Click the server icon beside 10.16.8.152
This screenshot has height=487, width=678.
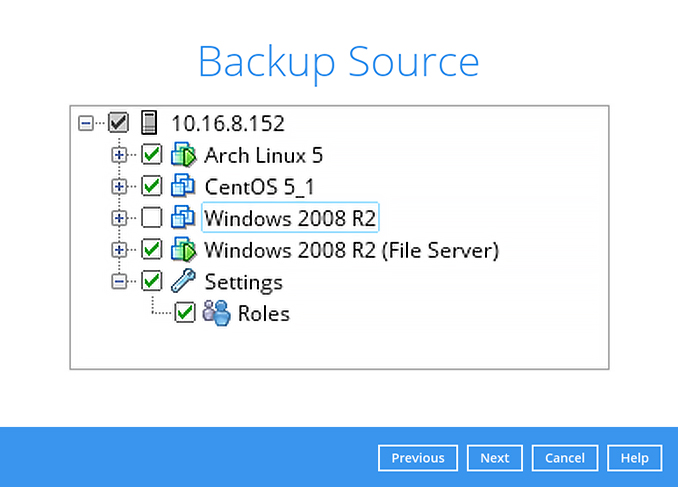pyautogui.click(x=149, y=123)
